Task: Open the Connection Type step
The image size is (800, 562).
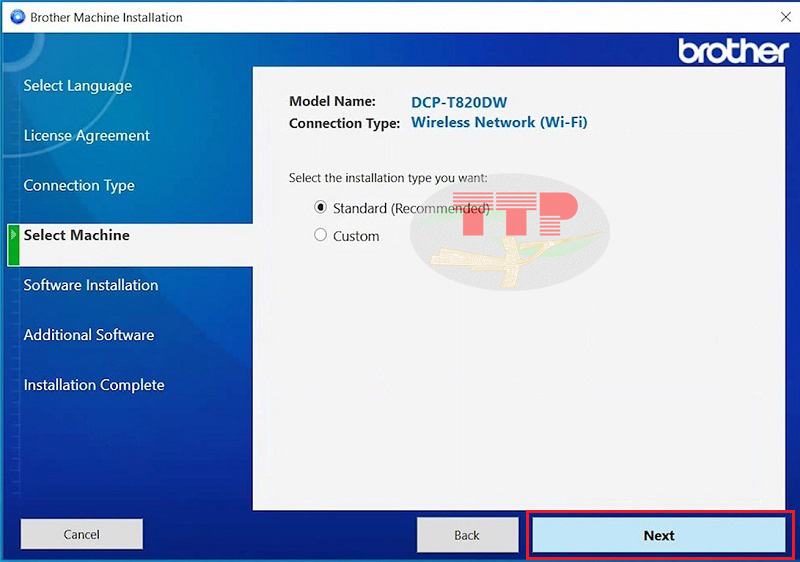Action: (x=79, y=186)
